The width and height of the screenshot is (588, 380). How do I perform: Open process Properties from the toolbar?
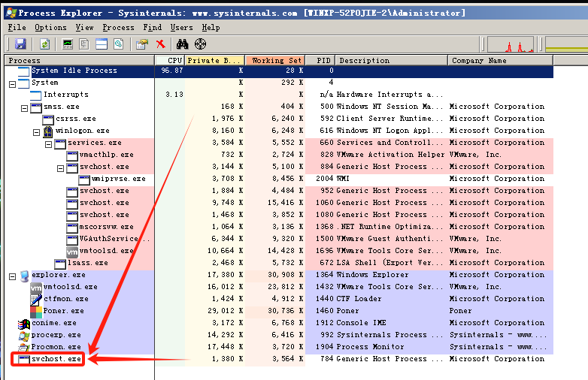[x=142, y=44]
